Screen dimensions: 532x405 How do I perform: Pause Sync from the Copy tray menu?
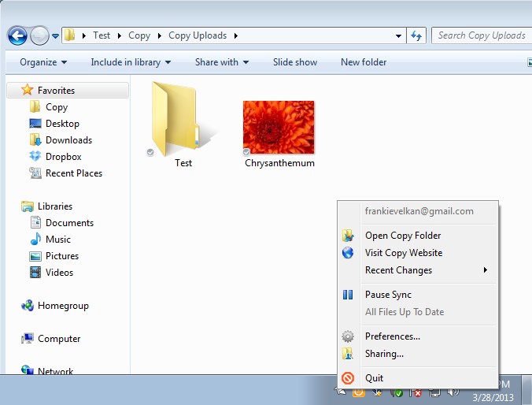coord(388,295)
